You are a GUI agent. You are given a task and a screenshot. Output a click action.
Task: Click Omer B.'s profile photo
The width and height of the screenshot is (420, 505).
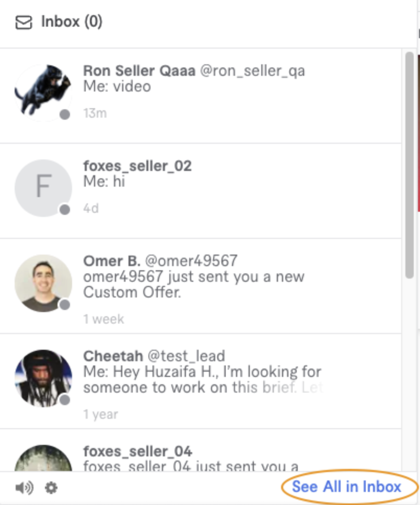coord(43,282)
